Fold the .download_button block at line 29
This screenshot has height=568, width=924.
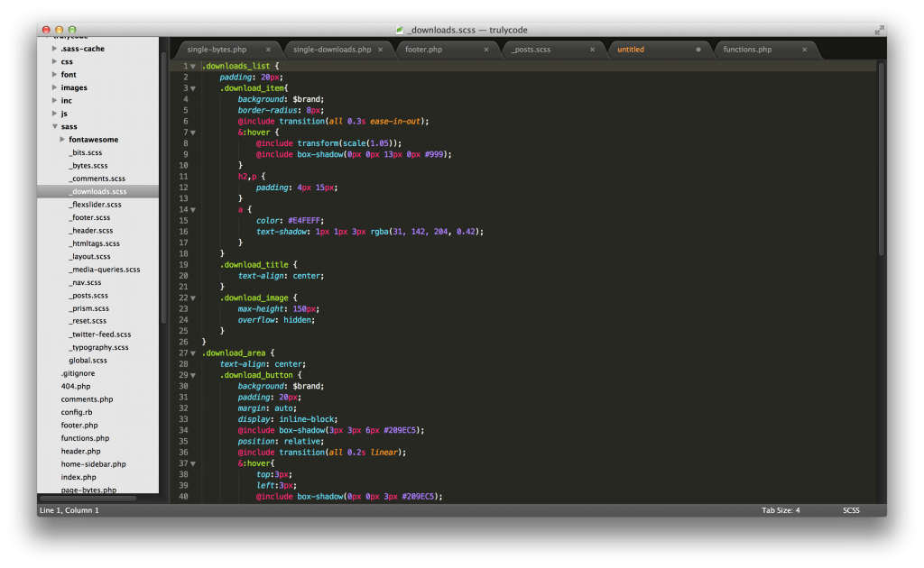(x=193, y=375)
